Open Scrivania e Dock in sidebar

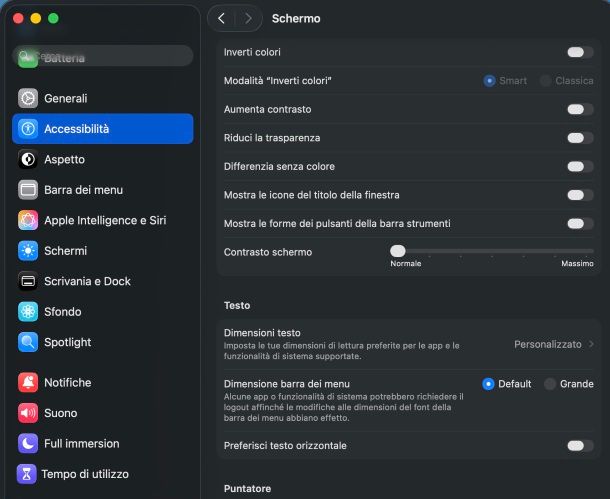click(x=102, y=281)
